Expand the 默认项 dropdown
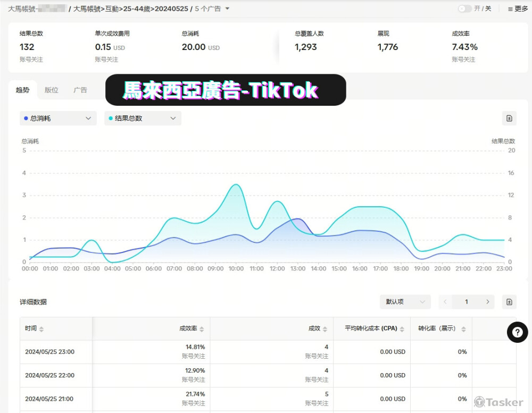This screenshot has width=532, height=413. click(x=405, y=302)
